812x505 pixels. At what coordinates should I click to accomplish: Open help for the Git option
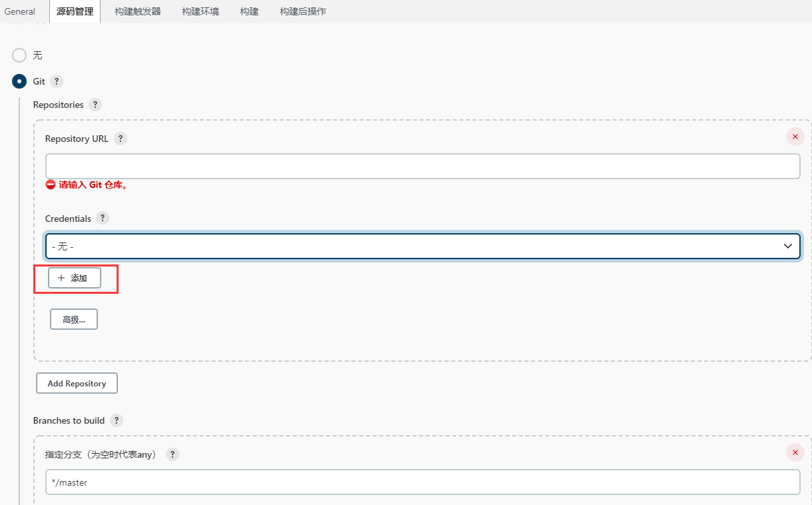57,81
